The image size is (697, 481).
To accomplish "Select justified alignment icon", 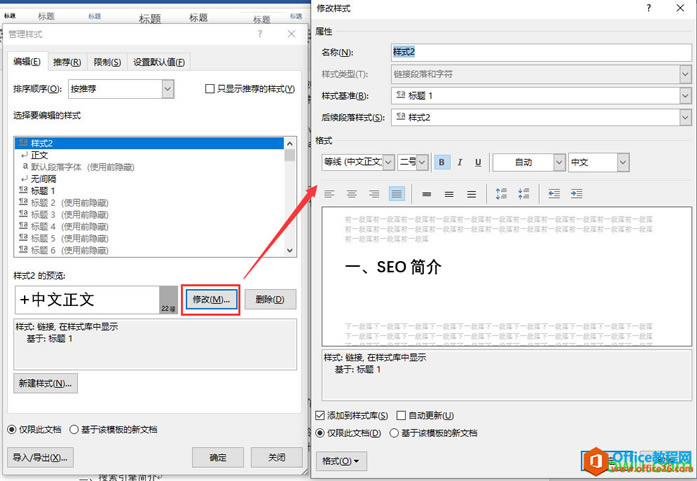I will [397, 194].
